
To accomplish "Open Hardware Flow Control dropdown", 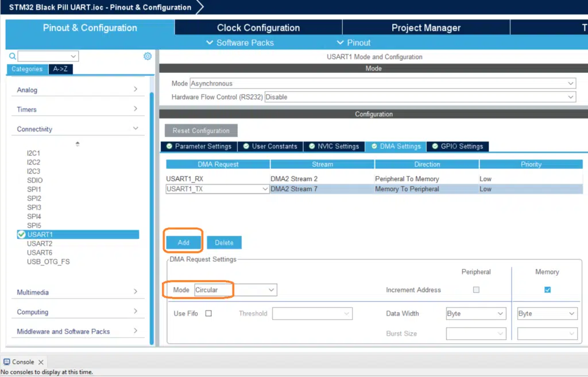I will tap(420, 97).
